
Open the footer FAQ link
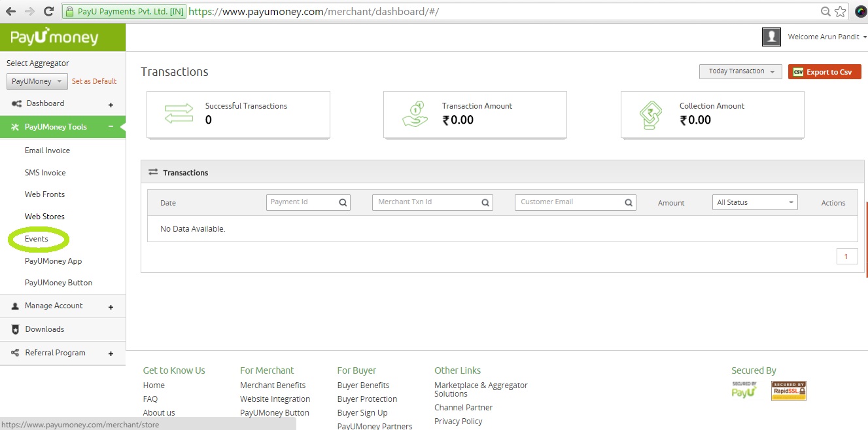[150, 399]
